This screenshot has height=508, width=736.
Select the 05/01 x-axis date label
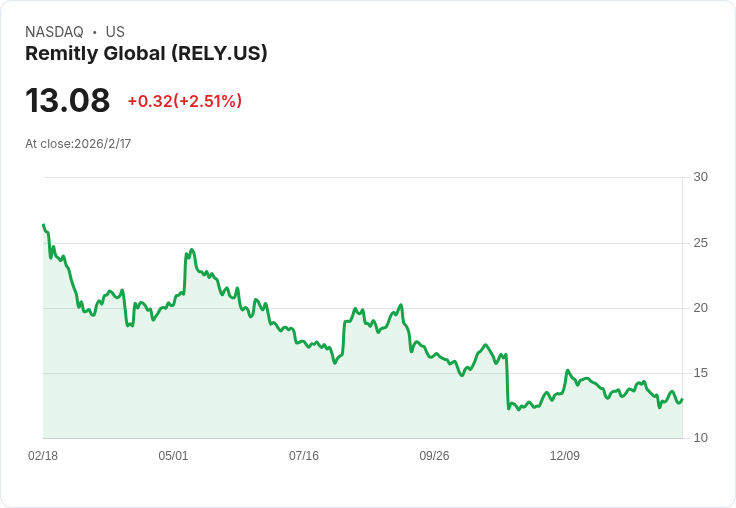pos(173,455)
